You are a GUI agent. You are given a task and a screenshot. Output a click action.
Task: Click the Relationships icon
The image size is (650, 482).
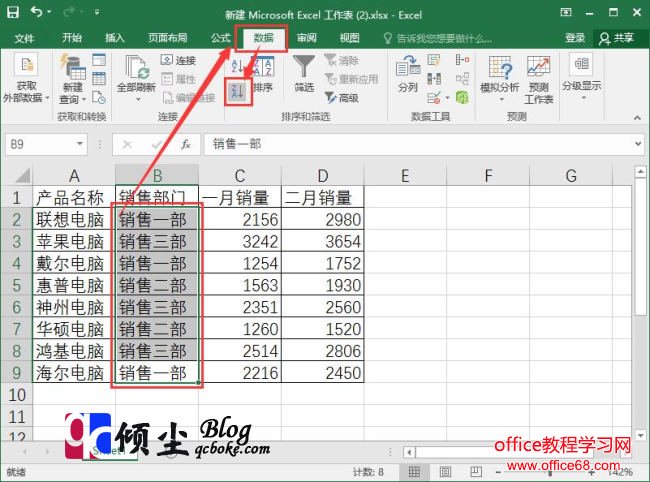tap(462, 78)
